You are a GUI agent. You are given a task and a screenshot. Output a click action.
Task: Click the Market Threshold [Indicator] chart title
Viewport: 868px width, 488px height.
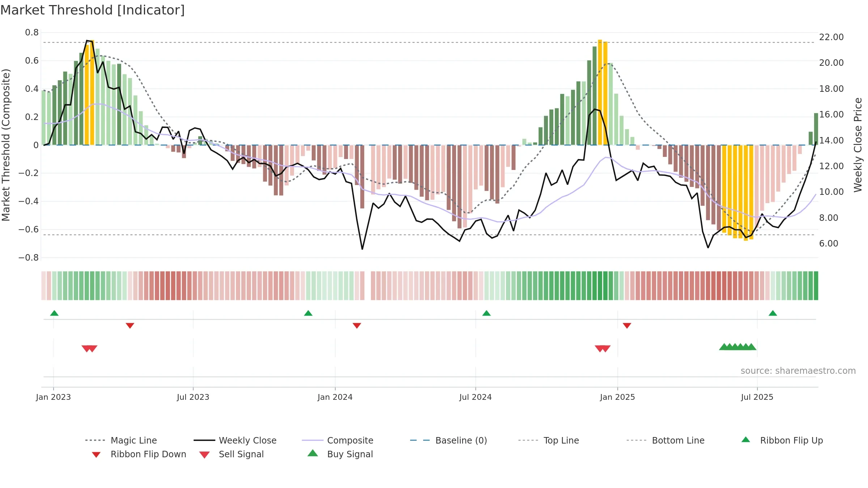93,10
